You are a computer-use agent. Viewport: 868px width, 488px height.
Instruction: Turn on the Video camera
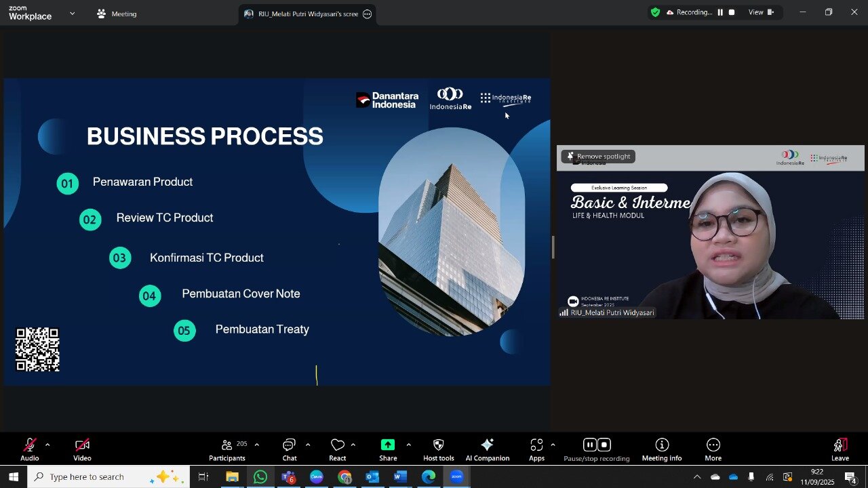[x=82, y=449]
